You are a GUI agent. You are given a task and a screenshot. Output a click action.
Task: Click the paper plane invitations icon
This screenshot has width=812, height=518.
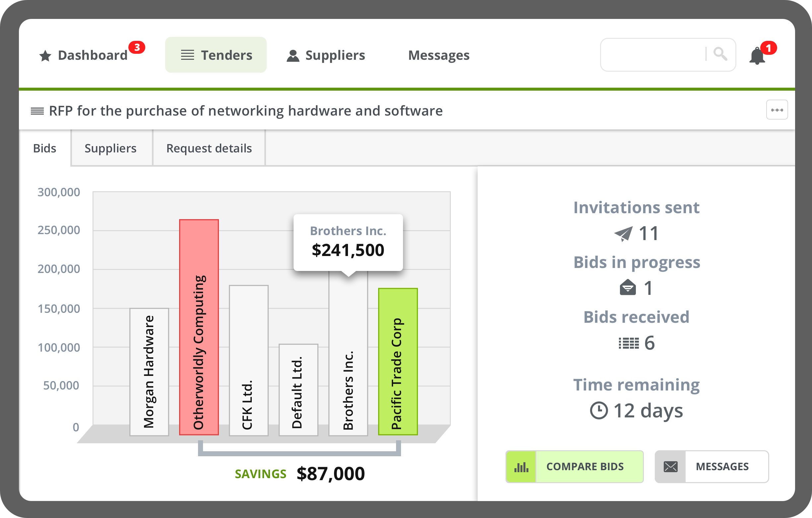pyautogui.click(x=623, y=233)
